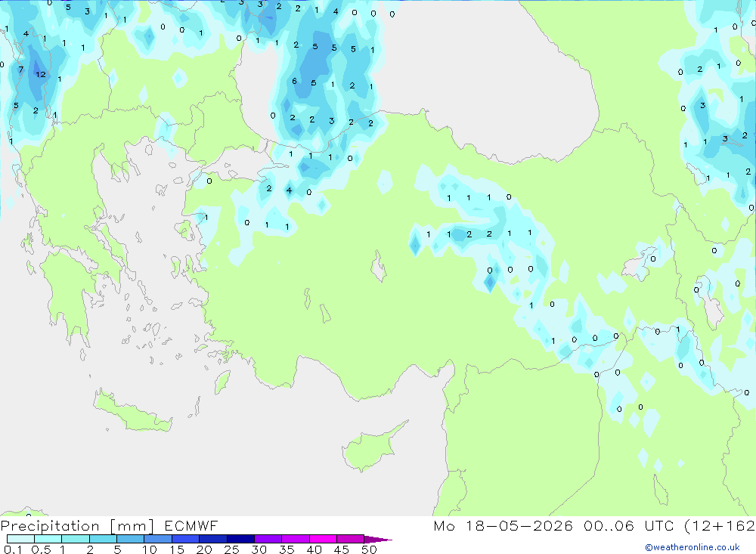Choose the 25–30 mm dark navy swatch
The height and width of the screenshot is (554, 756).
(x=240, y=539)
